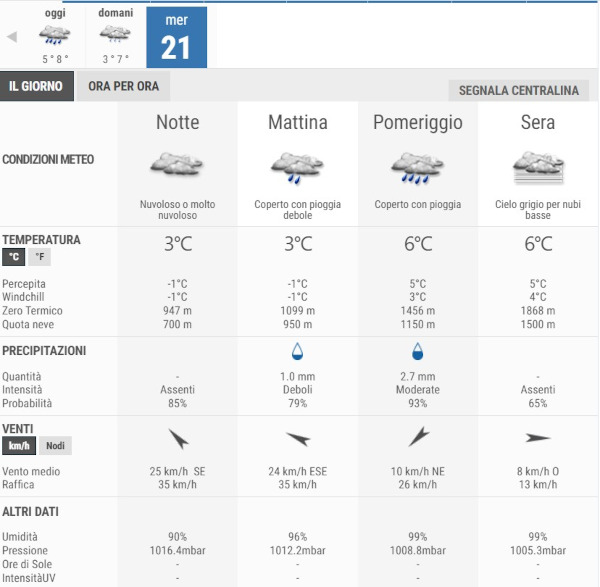Click the Mattina light rain icon

point(297,166)
